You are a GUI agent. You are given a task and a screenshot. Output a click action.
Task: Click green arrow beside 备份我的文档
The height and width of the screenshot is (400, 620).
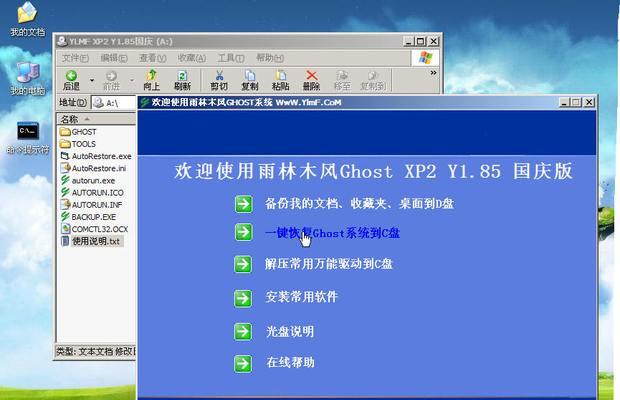(x=243, y=204)
